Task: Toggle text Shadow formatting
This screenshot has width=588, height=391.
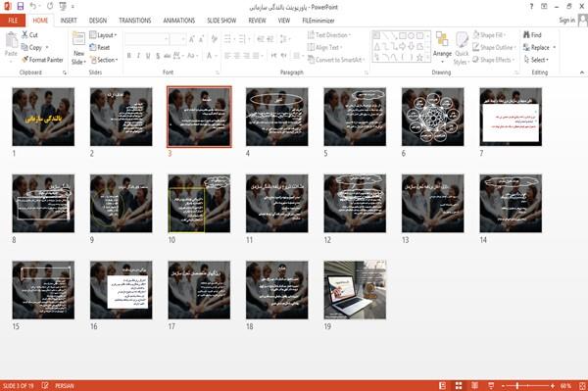Action: point(158,56)
